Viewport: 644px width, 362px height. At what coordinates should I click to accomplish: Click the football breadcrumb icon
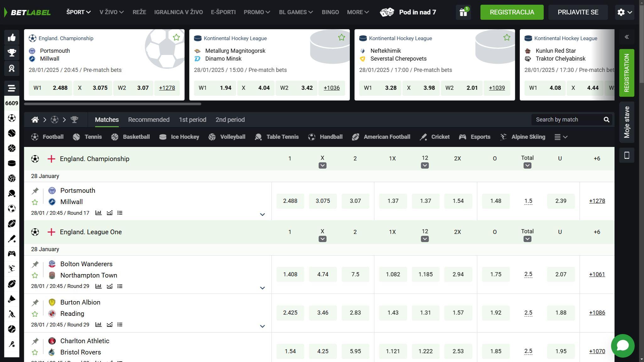click(54, 120)
